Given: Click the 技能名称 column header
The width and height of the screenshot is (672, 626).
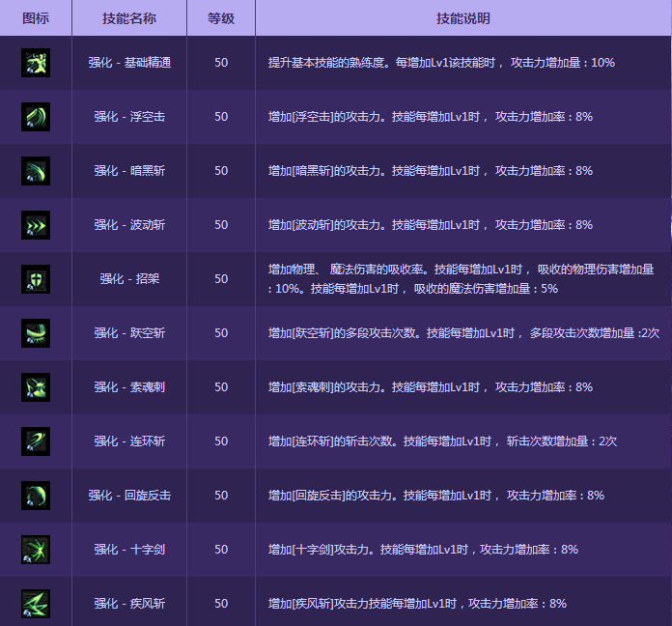Looking at the screenshot, I should 129,18.
